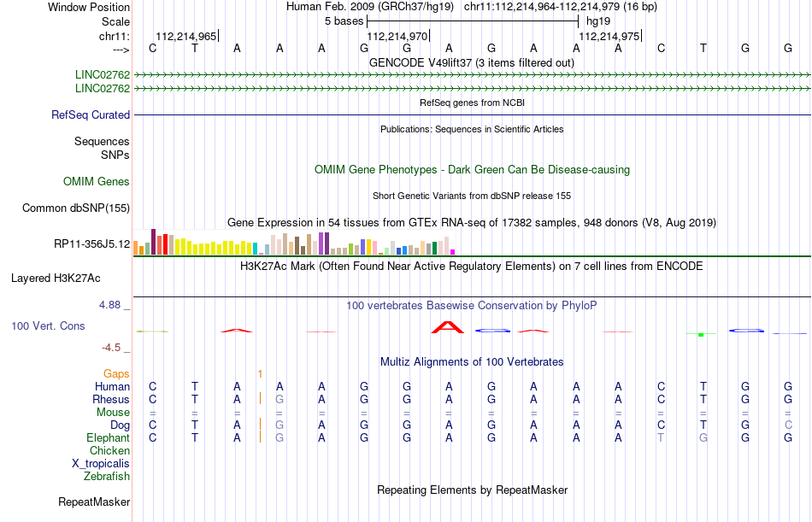The height and width of the screenshot is (522, 812).
Task: Click the -4.5 PhyloP lower limit value
Action: pos(111,348)
